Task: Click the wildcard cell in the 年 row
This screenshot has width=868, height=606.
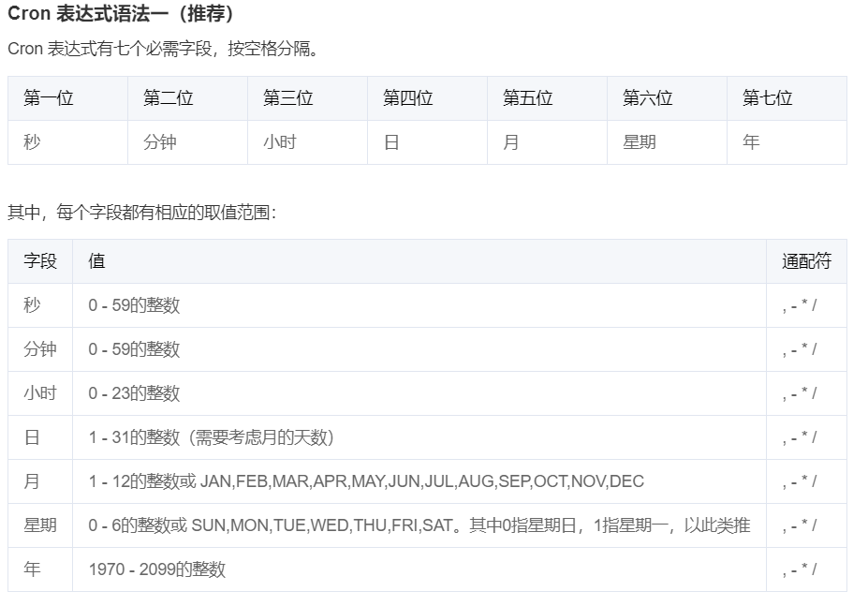Action: pyautogui.click(x=800, y=569)
